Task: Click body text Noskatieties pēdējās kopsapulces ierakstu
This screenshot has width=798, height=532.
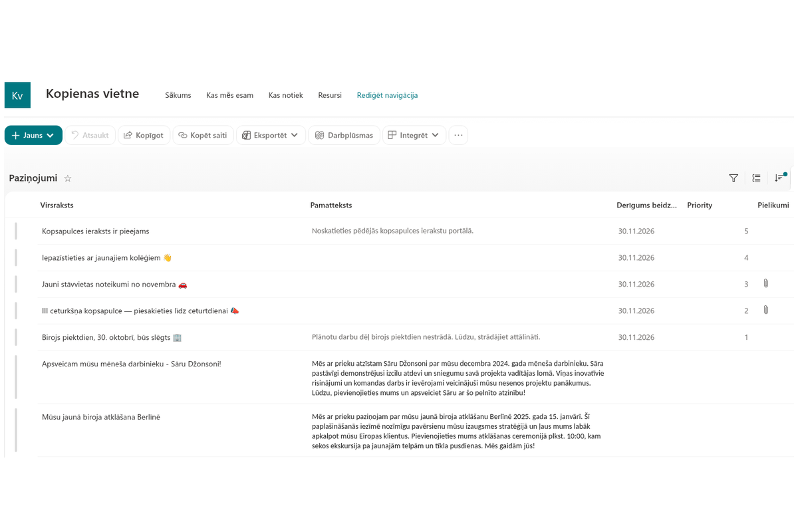Action: click(x=392, y=231)
